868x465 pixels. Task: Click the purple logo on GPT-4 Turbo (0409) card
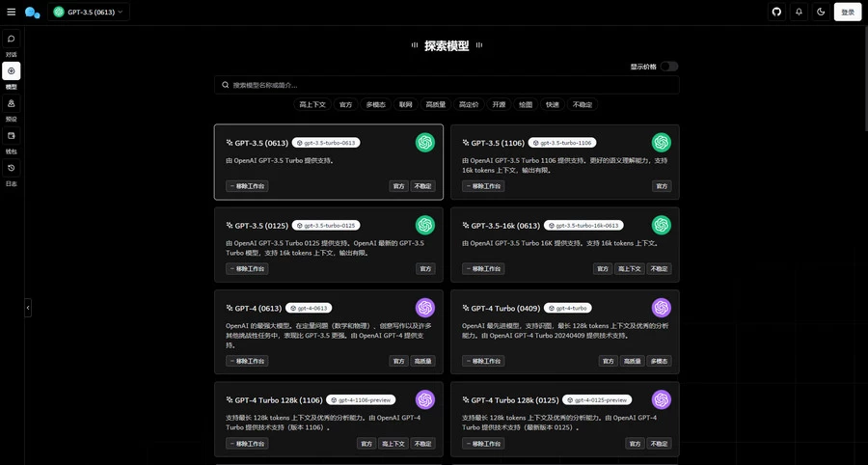(661, 308)
